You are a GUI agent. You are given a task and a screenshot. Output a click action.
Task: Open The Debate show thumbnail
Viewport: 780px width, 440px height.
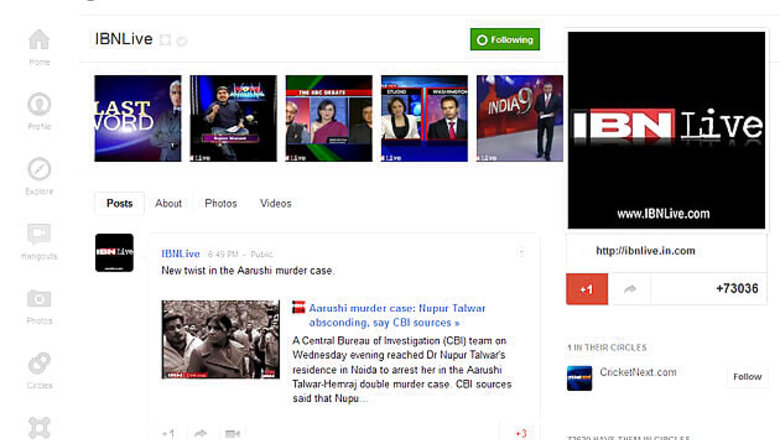pos(329,118)
